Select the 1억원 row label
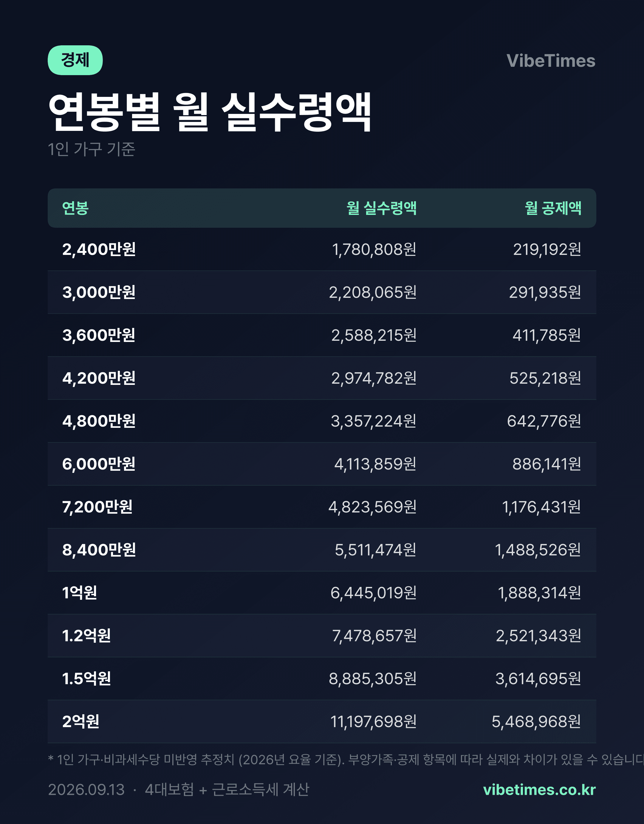The image size is (644, 824). click(x=80, y=593)
